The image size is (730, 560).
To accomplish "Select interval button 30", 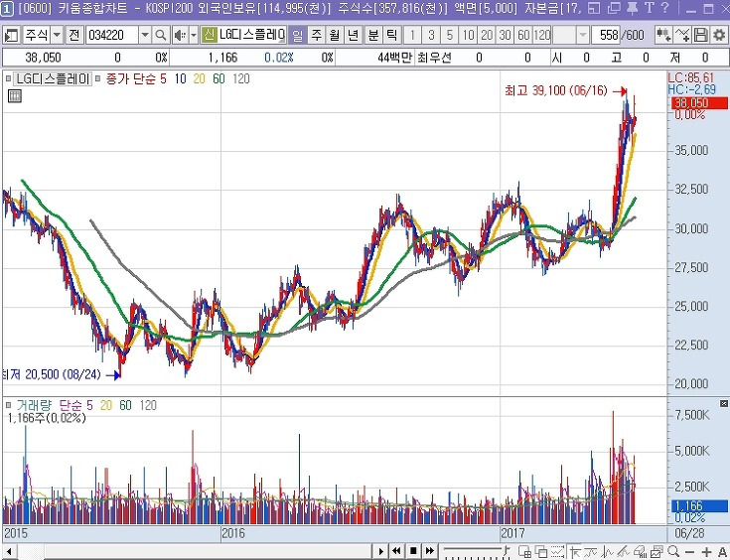I will (x=506, y=35).
